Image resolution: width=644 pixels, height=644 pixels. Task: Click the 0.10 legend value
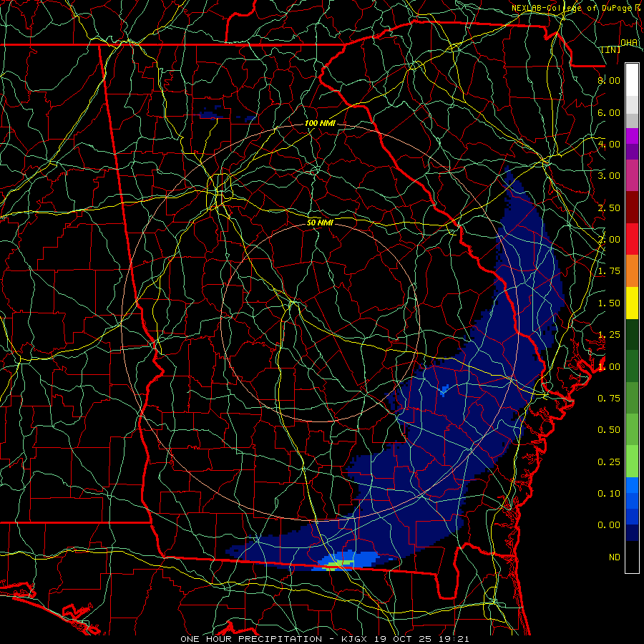[x=609, y=493]
